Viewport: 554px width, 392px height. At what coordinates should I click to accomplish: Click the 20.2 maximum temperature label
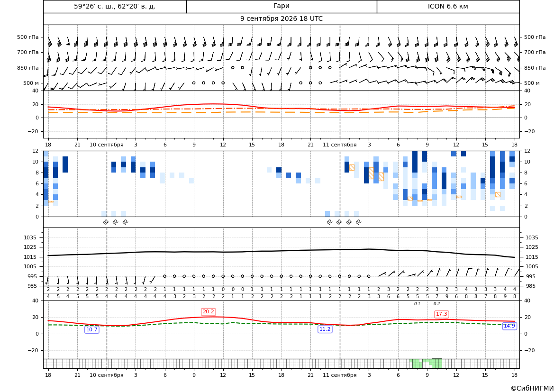pos(208,311)
